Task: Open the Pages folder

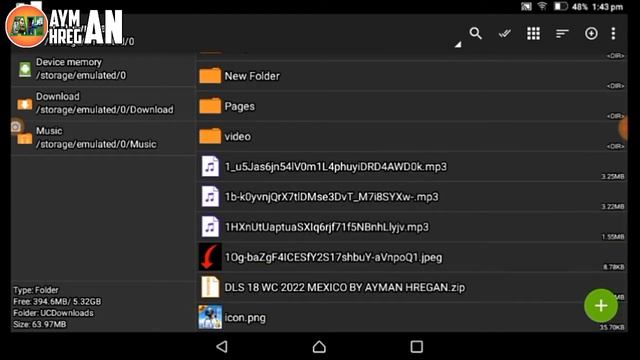Action: pyautogui.click(x=412, y=106)
